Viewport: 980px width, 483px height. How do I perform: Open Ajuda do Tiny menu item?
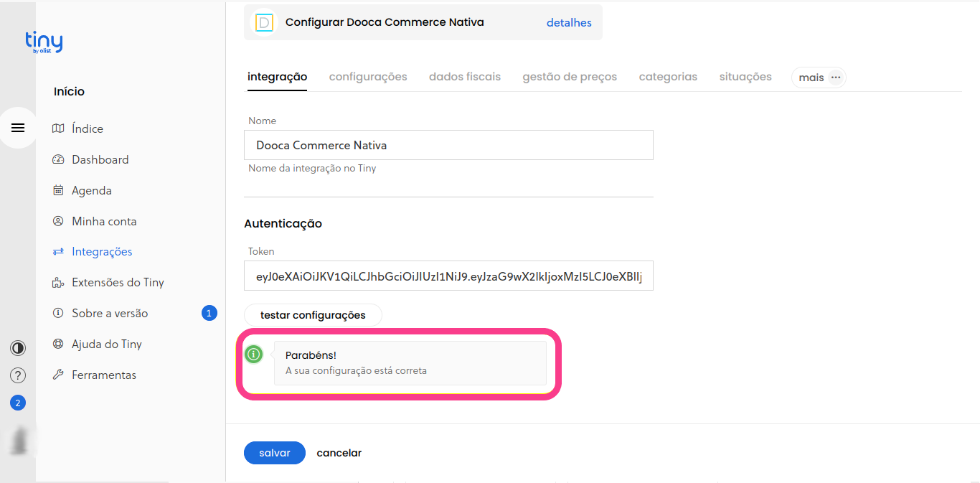click(107, 344)
